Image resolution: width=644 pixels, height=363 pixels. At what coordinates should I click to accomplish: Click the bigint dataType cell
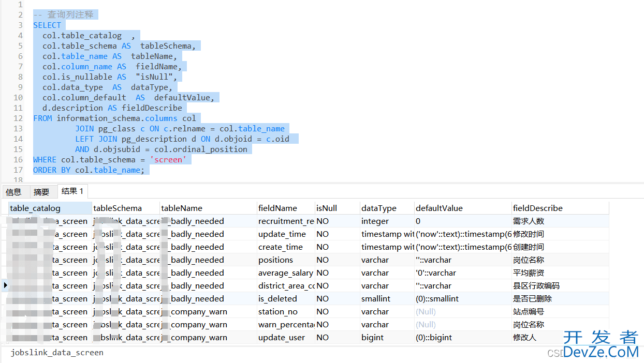(387, 337)
